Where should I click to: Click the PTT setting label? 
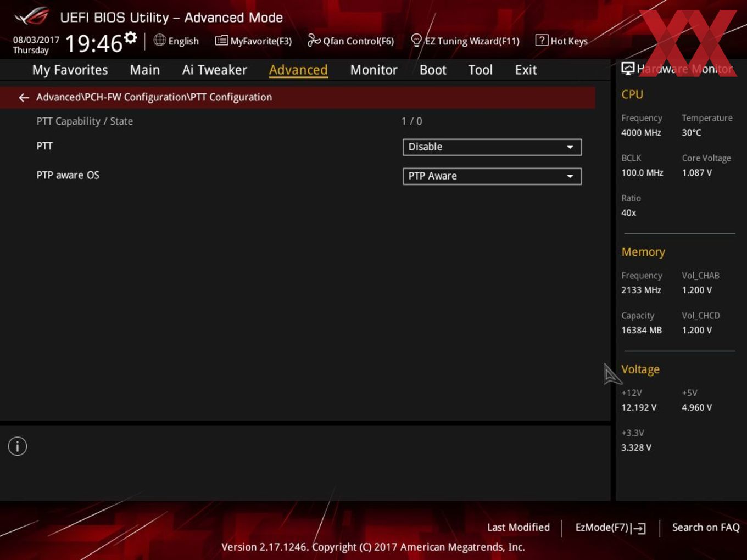click(44, 146)
